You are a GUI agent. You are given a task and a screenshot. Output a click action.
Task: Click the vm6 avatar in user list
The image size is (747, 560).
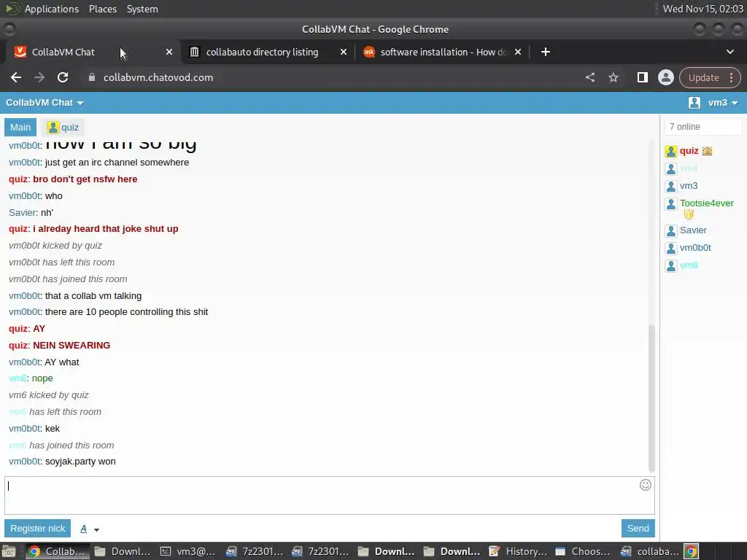click(x=671, y=265)
